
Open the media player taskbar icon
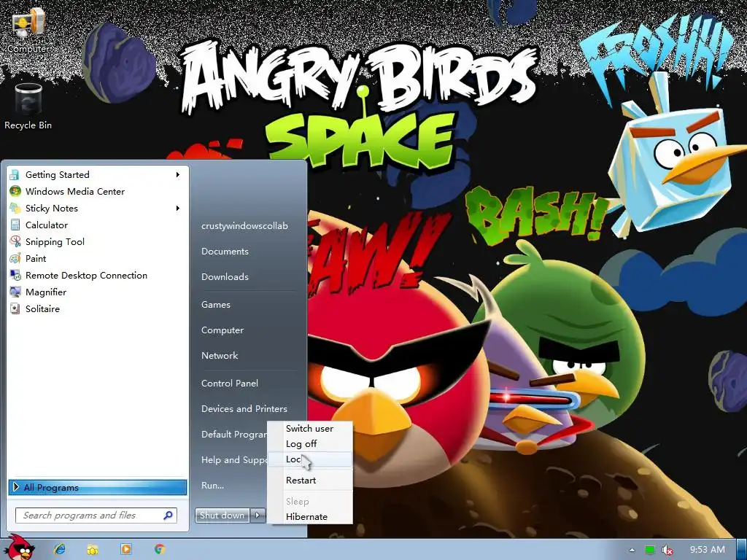click(x=126, y=549)
